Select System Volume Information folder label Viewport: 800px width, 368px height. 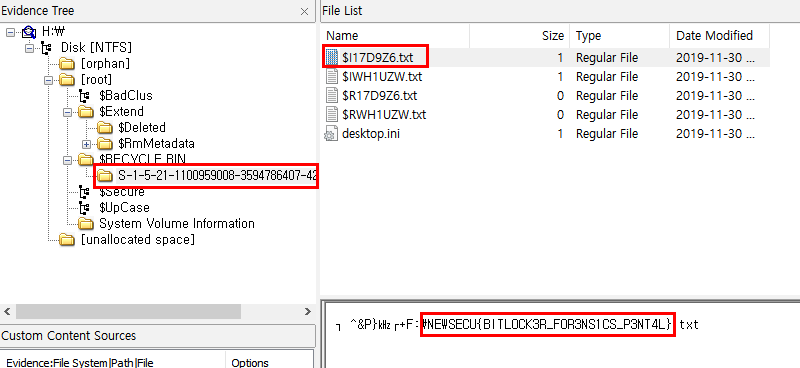pos(177,224)
